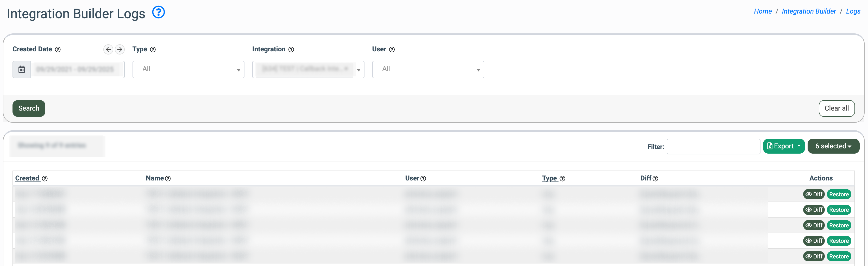View Diff for the fifth log row
This screenshot has width=868, height=266.
[814, 257]
